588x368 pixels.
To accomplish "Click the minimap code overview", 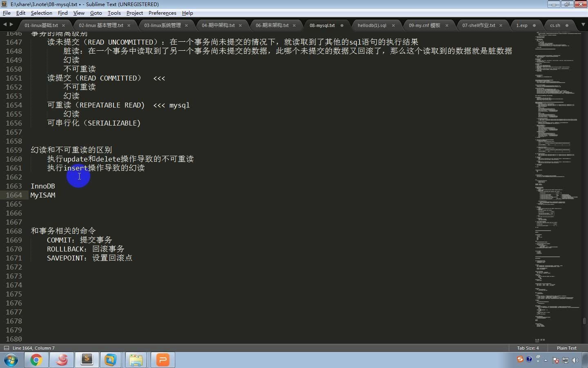I will pos(557,186).
